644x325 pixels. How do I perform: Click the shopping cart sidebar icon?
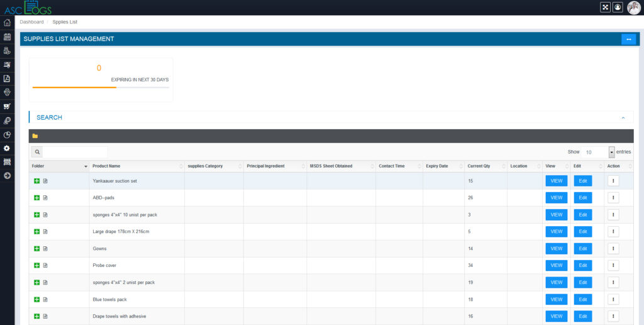tap(7, 106)
